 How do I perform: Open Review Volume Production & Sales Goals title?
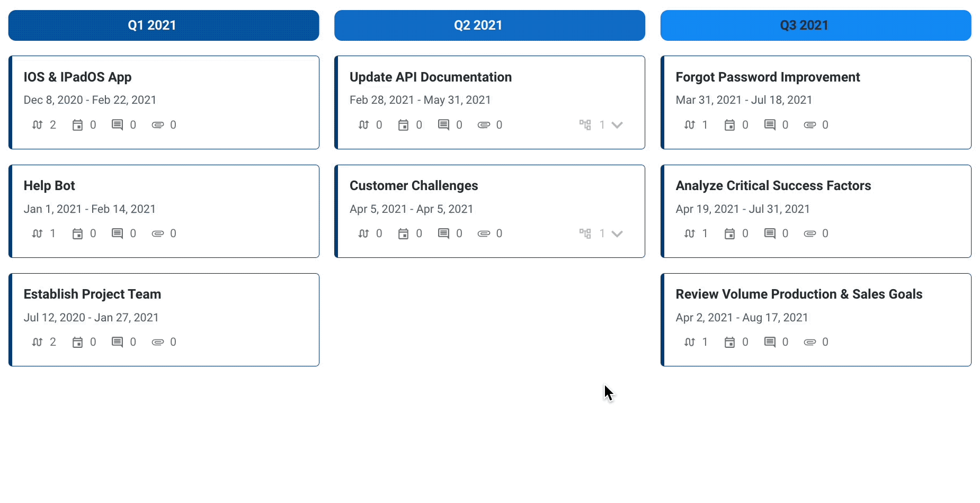(799, 294)
